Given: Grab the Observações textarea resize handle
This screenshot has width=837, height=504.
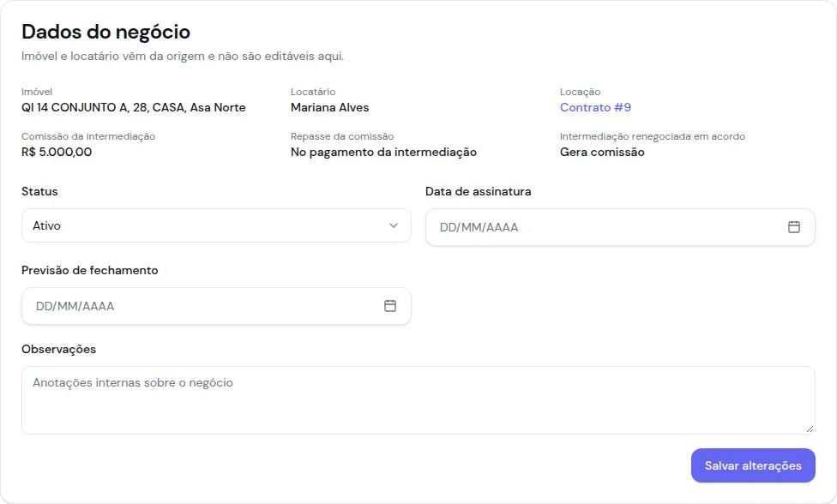Looking at the screenshot, I should pos(810,429).
